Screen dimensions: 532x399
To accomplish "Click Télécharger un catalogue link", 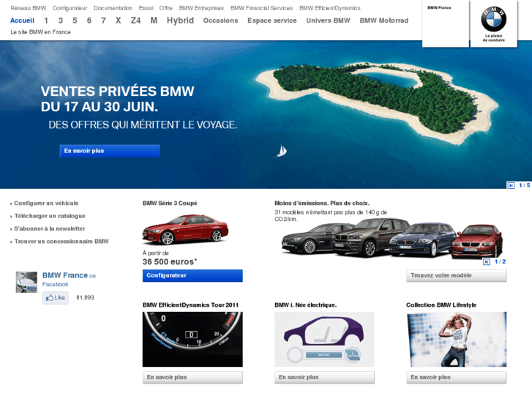I will (50, 216).
